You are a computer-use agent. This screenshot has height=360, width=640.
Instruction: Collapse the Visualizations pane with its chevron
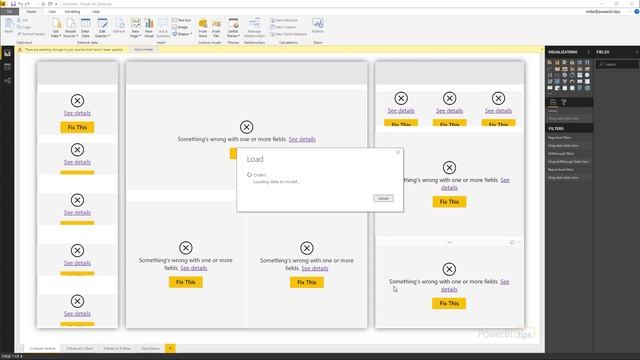tap(589, 52)
